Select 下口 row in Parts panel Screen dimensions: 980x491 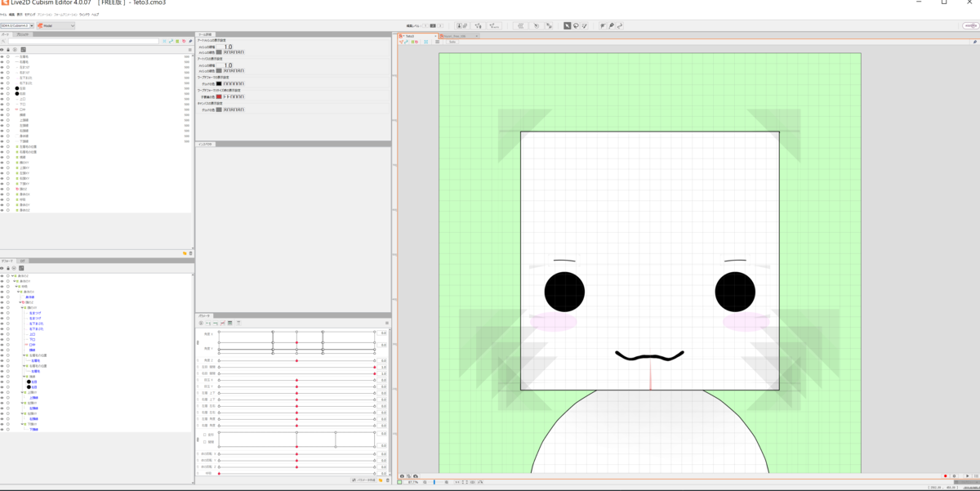[96, 105]
